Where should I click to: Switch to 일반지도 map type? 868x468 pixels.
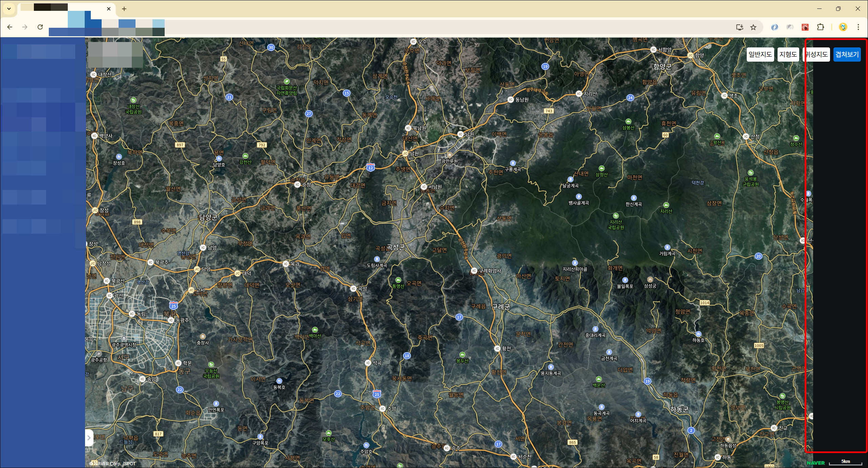(760, 55)
